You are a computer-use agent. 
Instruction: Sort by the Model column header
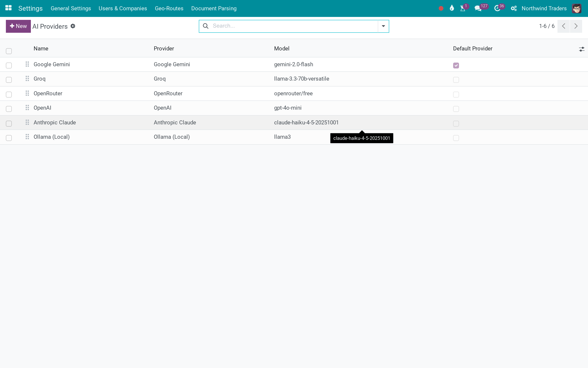point(282,48)
